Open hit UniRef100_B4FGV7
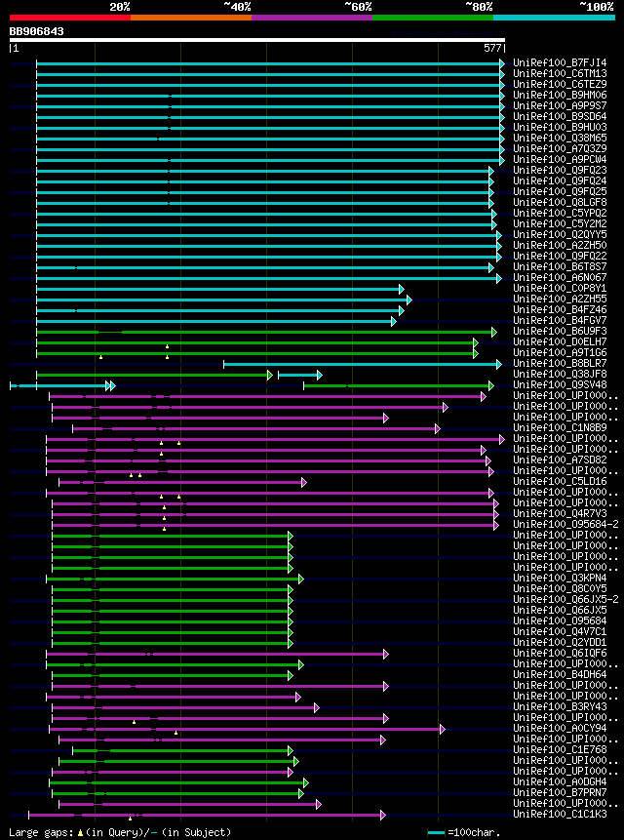Image resolution: width=624 pixels, height=840 pixels. 560,320
